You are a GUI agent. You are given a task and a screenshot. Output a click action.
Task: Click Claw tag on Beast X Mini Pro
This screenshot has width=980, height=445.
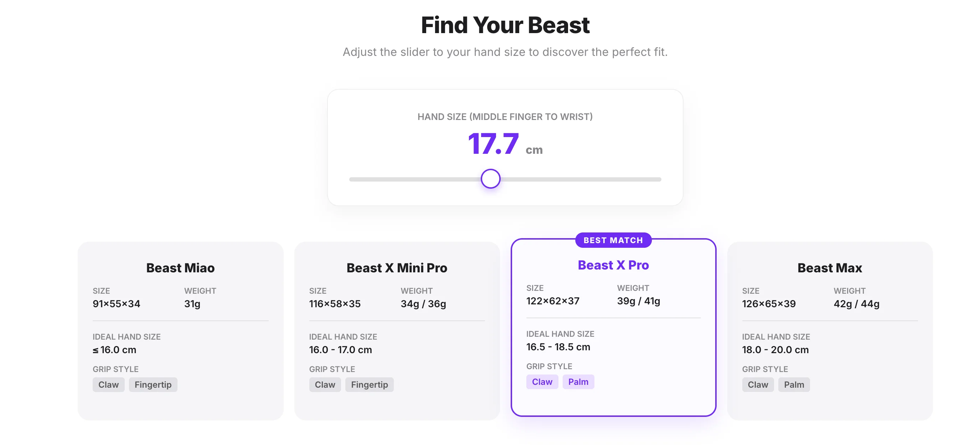pyautogui.click(x=325, y=384)
